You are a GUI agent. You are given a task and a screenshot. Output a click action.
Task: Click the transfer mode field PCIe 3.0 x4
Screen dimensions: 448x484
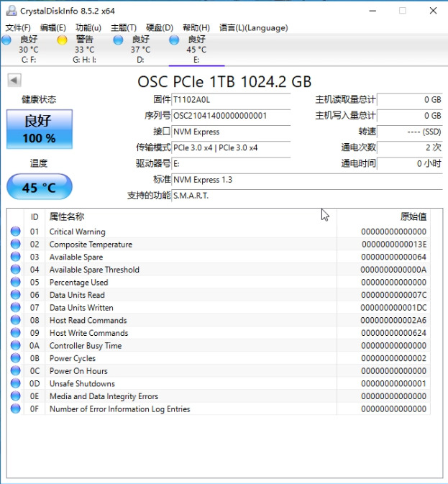[x=231, y=148]
